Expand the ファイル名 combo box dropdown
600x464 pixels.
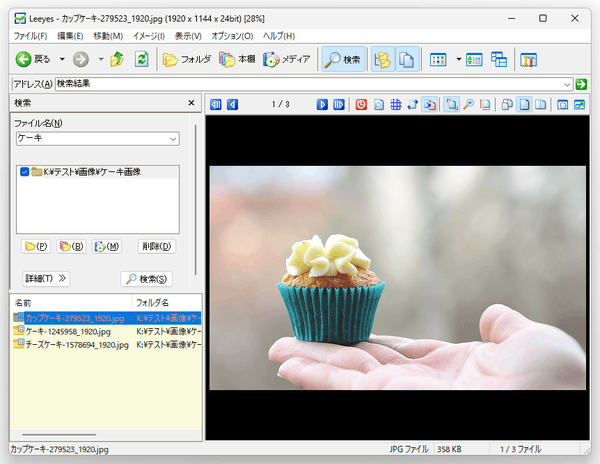click(173, 139)
